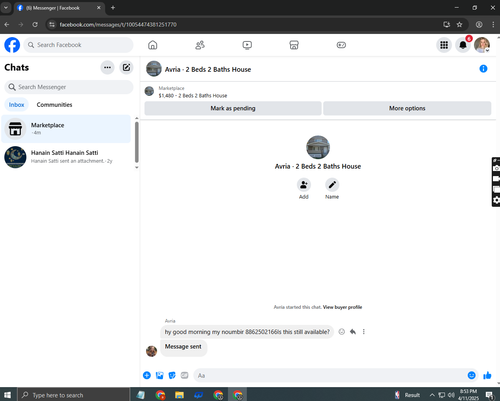The width and height of the screenshot is (500, 401).
Task: Go to the Home feed icon
Action: 153,45
